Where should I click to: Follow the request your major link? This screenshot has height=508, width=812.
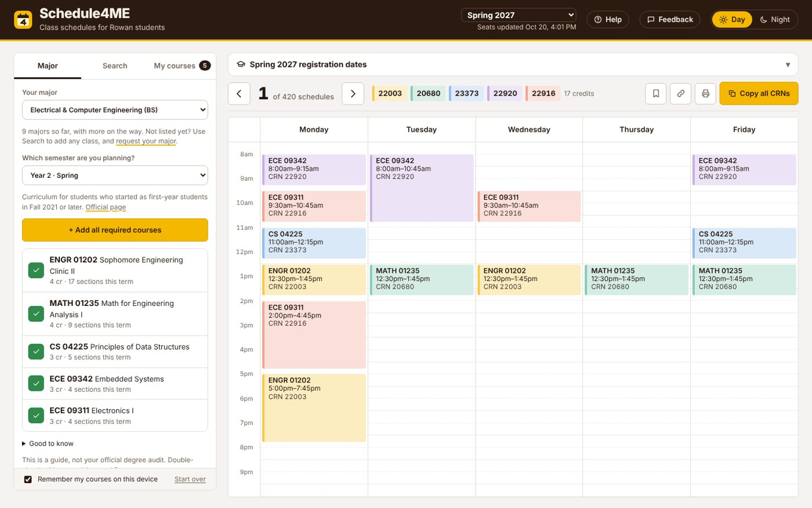146,141
